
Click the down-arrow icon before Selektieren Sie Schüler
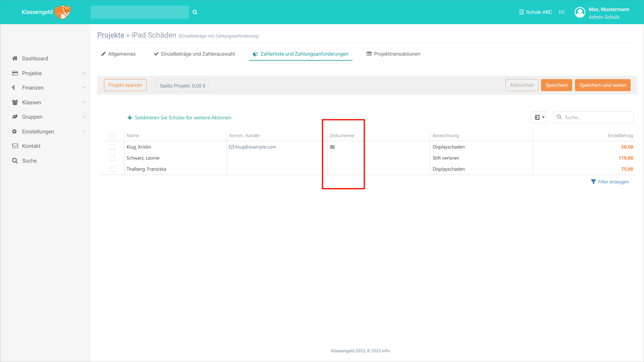130,117
